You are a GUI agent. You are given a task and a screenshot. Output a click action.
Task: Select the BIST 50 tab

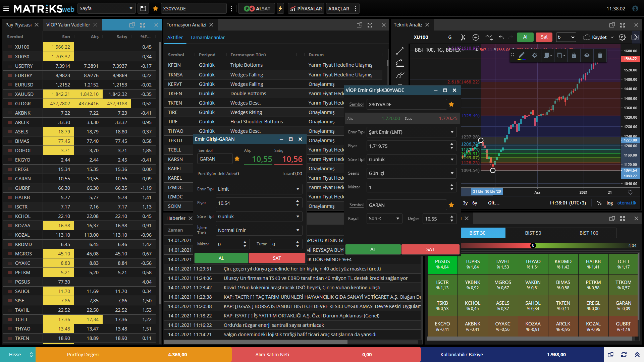click(533, 233)
